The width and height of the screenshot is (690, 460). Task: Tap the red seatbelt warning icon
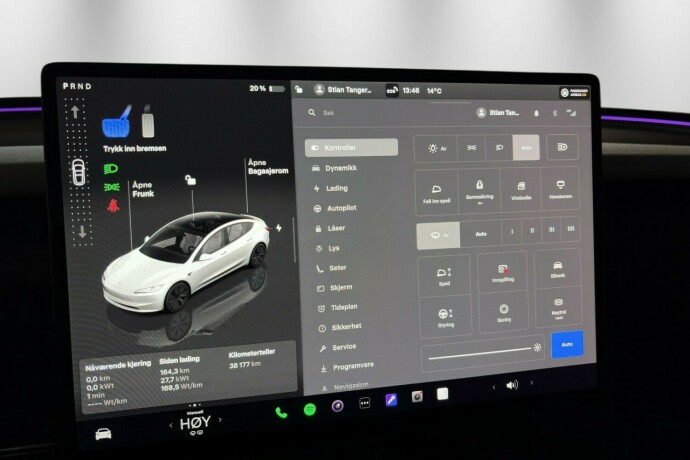[x=113, y=206]
